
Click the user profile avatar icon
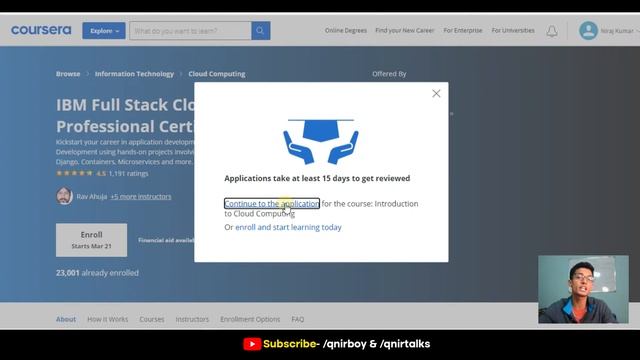[588, 31]
